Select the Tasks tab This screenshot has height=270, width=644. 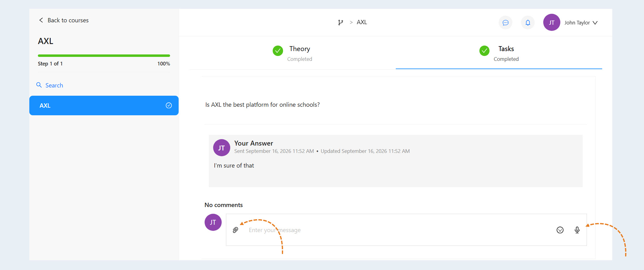[x=499, y=53]
